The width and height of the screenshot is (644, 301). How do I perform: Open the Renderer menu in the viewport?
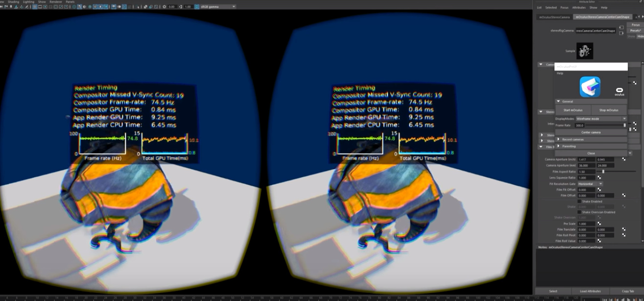56,2
